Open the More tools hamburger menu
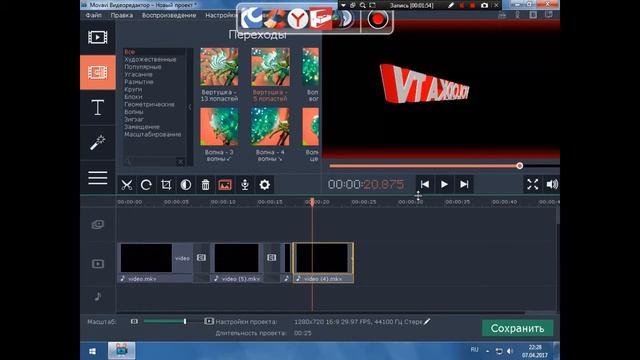The height and width of the screenshot is (360, 640). tap(98, 178)
